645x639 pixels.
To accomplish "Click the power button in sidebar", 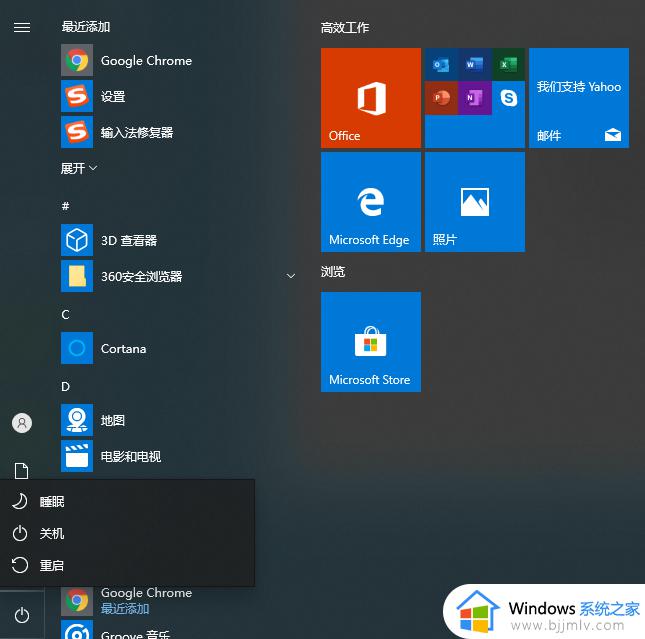I will click(22, 616).
